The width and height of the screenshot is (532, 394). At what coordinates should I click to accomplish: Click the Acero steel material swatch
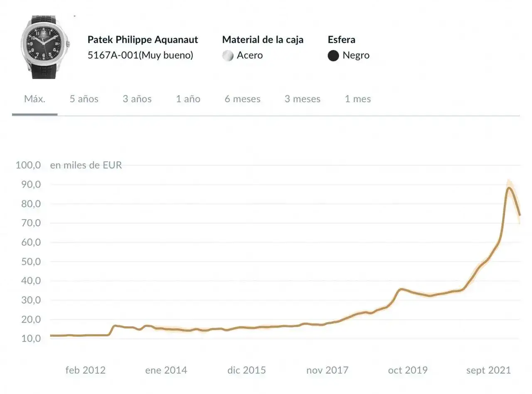tap(228, 56)
